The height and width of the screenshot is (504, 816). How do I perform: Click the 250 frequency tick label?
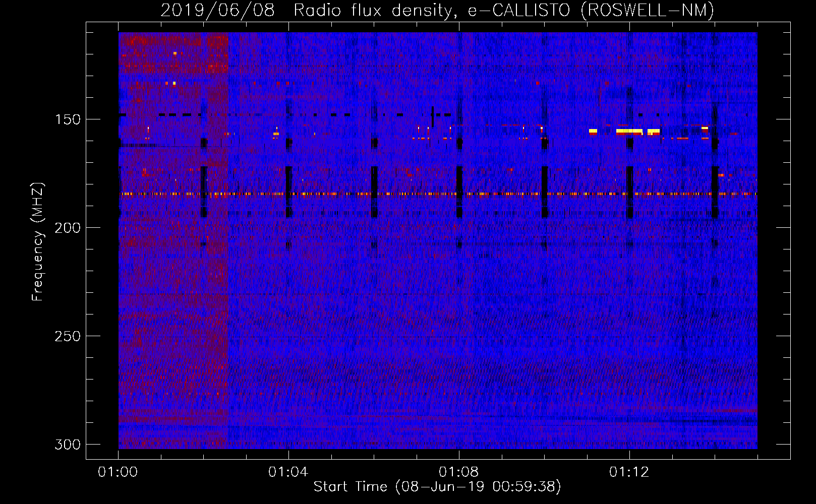68,336
